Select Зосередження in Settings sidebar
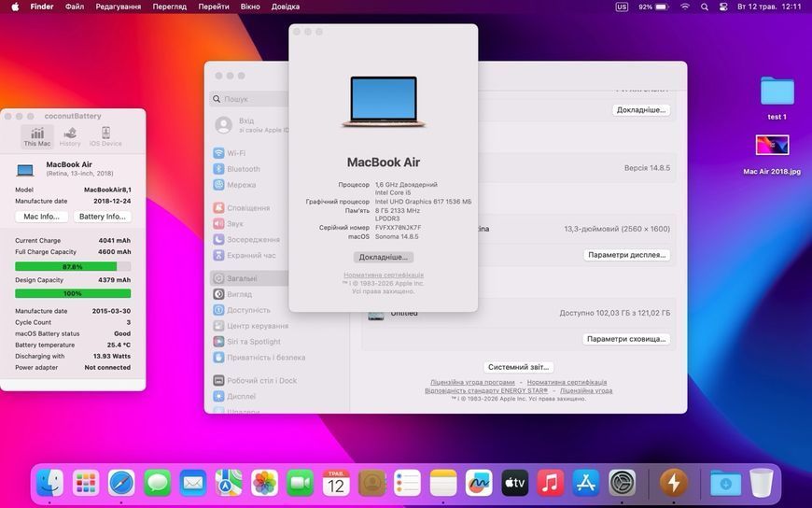812x508 pixels. point(251,239)
